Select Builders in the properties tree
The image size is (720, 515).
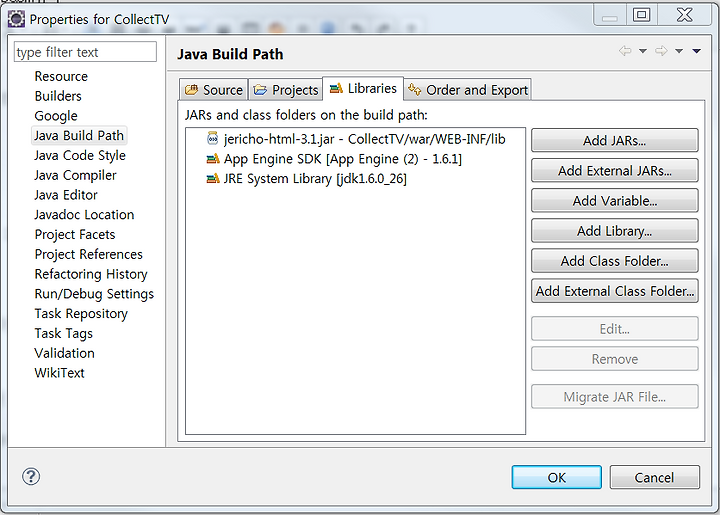tap(58, 96)
